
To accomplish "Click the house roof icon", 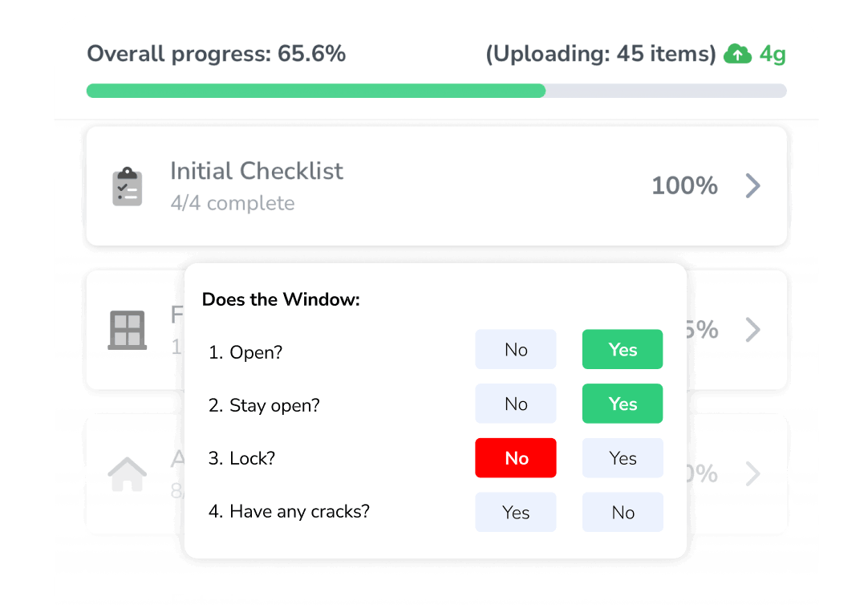I will point(125,466).
